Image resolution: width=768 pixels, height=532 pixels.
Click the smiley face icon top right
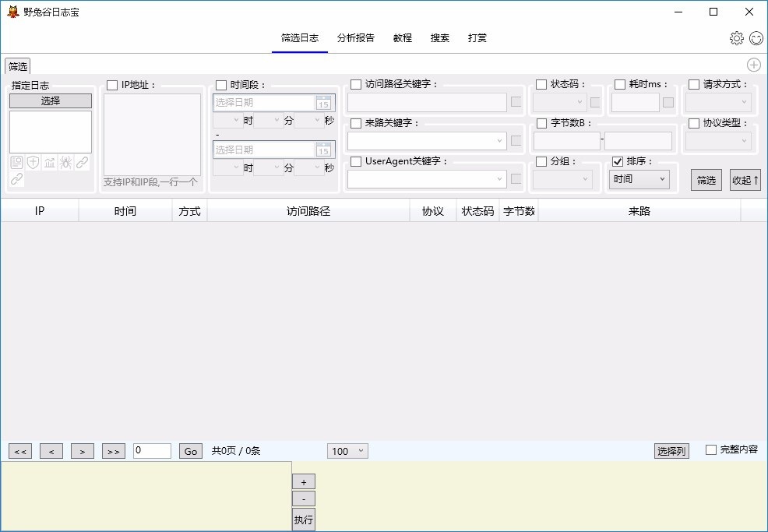(x=756, y=37)
